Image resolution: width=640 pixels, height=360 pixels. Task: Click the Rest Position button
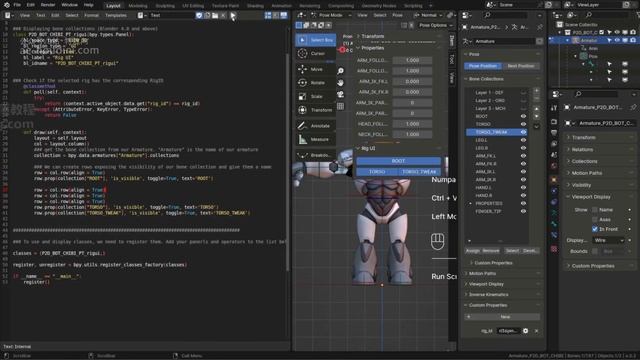pos(521,66)
